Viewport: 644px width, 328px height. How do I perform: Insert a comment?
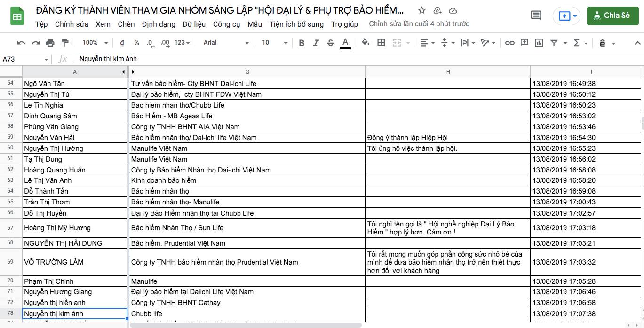point(524,43)
